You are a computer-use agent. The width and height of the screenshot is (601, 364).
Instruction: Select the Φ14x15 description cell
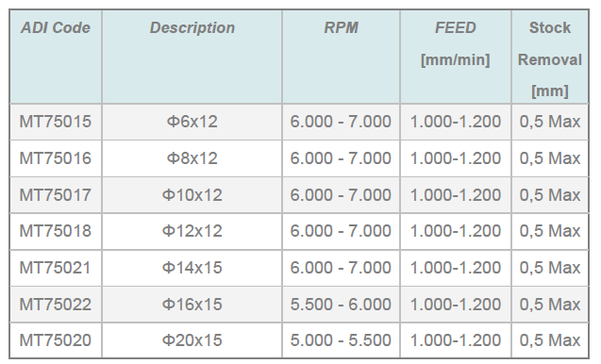(192, 268)
